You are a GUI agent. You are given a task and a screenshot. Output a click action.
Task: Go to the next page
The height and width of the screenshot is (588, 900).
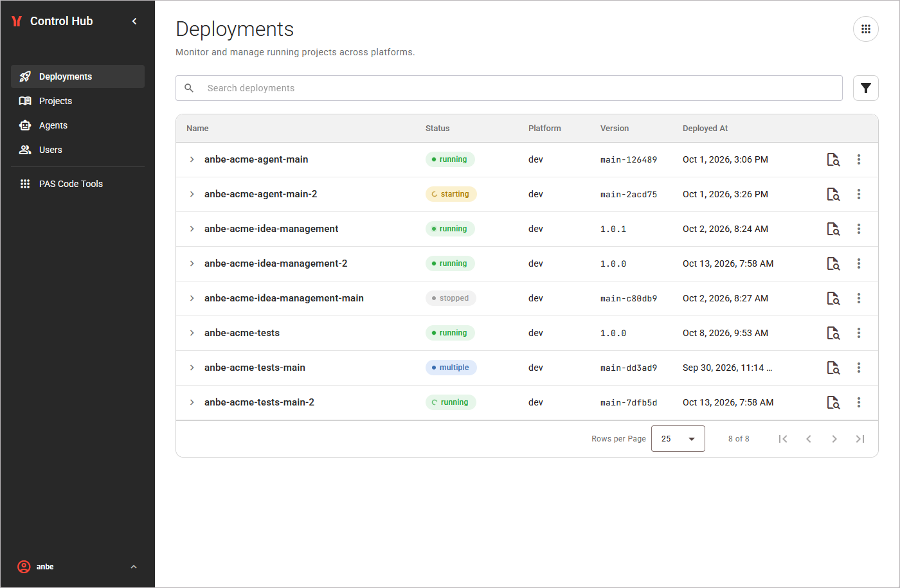click(834, 439)
